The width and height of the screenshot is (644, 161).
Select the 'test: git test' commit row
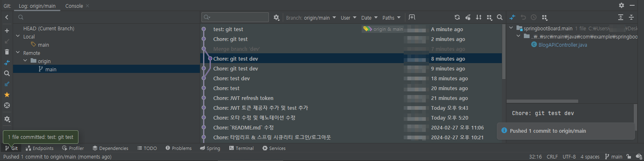[x=351, y=29]
